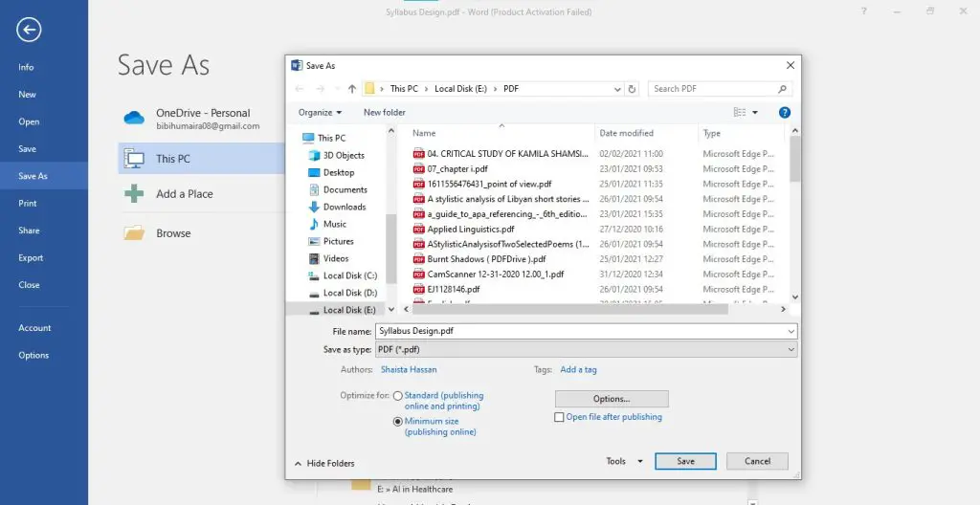Click PDF icon of 07_chapter i.pdf
Screen dimensions: 980x505
419,168
